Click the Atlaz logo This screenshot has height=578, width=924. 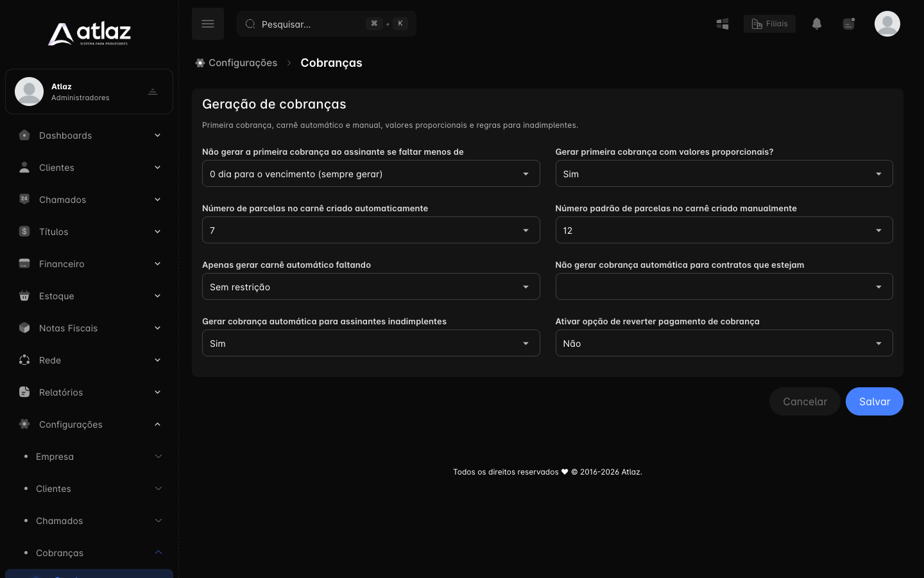89,33
